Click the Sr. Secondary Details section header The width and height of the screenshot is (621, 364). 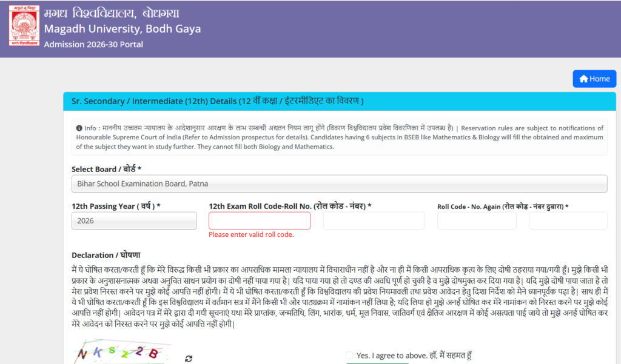[212, 101]
